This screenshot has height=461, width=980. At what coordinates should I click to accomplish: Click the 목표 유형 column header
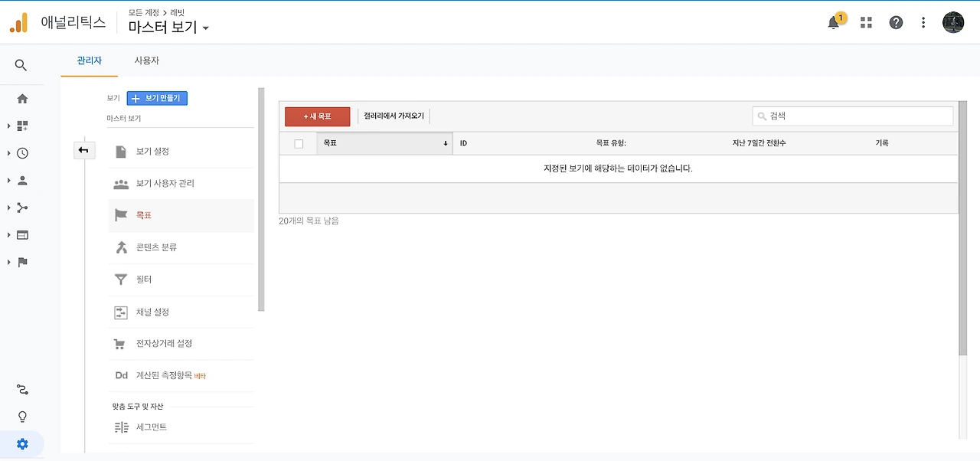pyautogui.click(x=611, y=143)
